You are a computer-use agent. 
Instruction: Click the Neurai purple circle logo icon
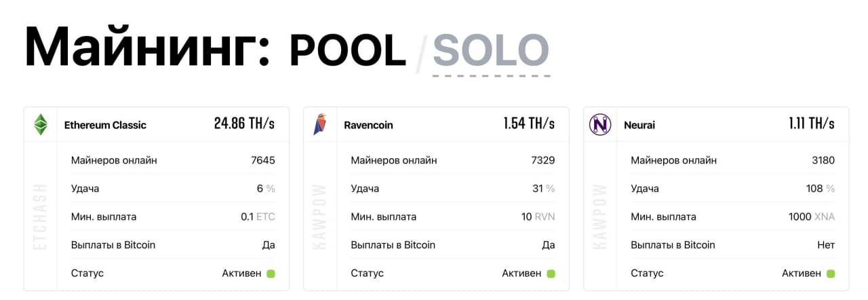point(600,124)
